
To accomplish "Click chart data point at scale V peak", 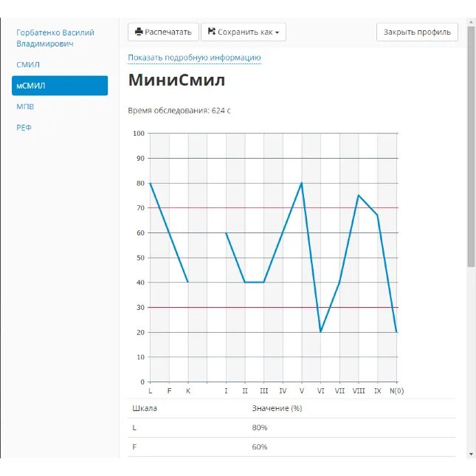I will (301, 183).
